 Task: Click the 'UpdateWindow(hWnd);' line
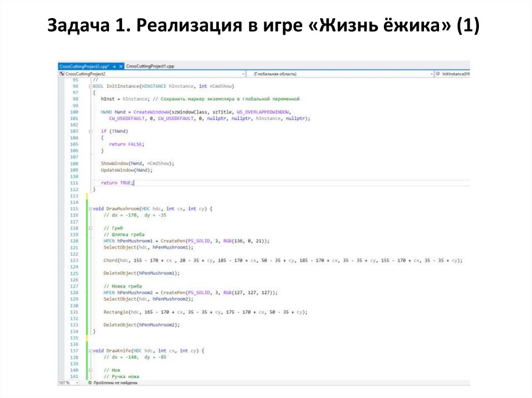point(127,170)
